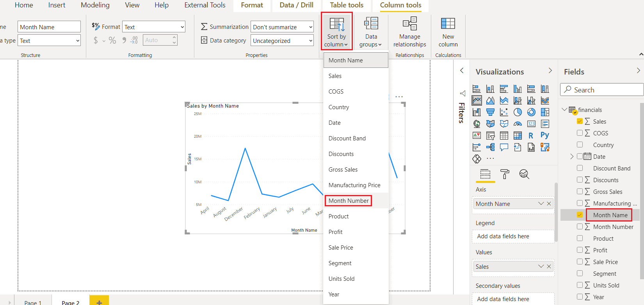Pick the treemap visual
644x305 pixels.
click(545, 112)
